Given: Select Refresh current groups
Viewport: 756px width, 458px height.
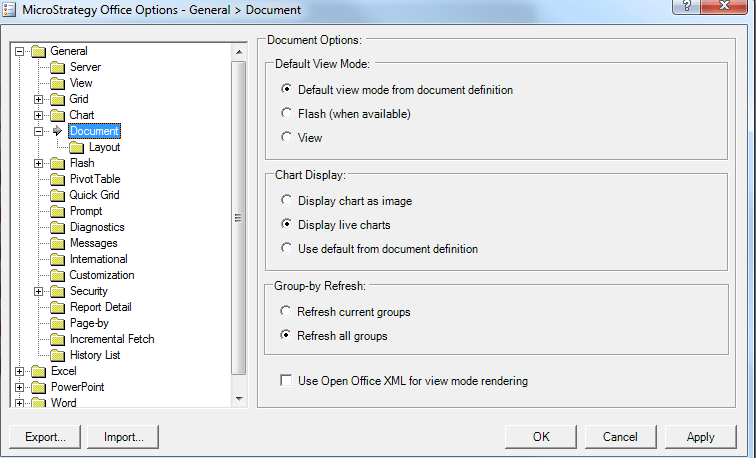Looking at the screenshot, I should (x=285, y=311).
